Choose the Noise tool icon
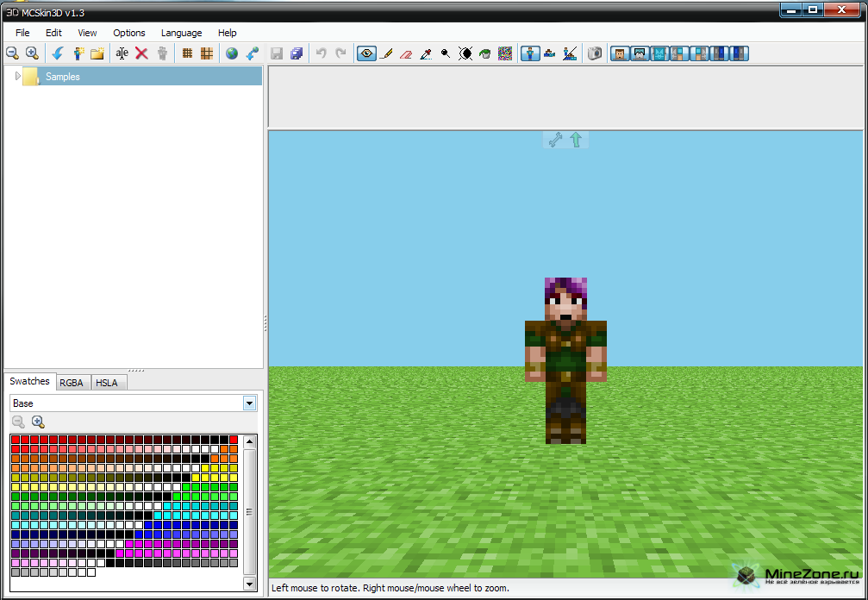 (505, 53)
